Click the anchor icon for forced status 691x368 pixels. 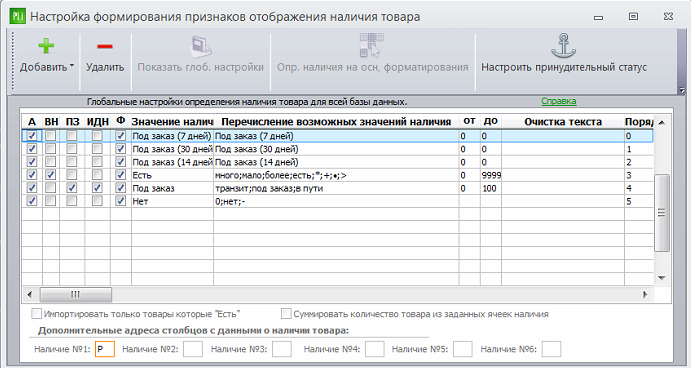click(564, 46)
